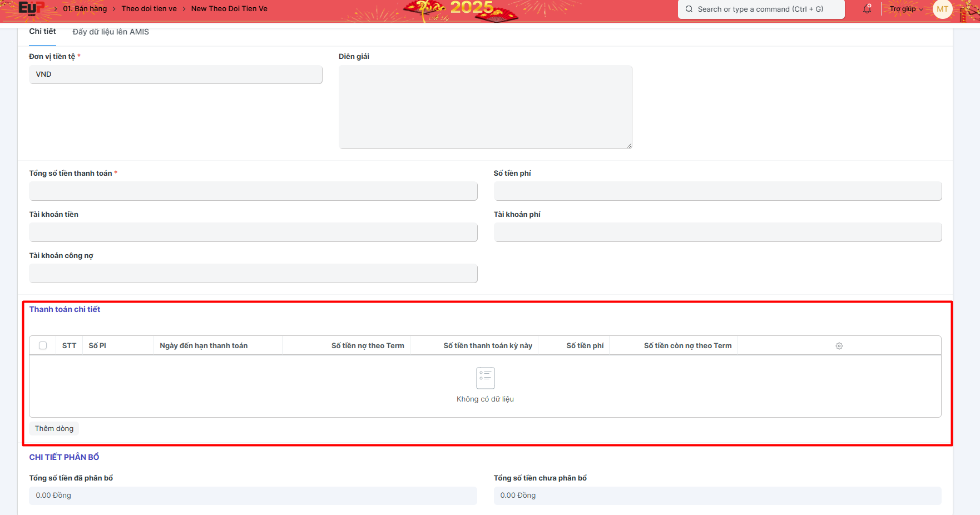Image resolution: width=980 pixels, height=515 pixels.
Task: Click the Đơn vị tiền tệ VND field
Action: point(175,75)
